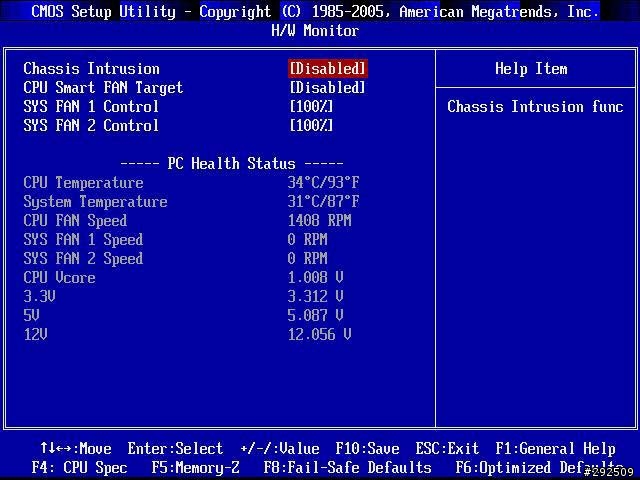This screenshot has height=480, width=640.
Task: Click the System Temperature label
Action: [x=95, y=202]
